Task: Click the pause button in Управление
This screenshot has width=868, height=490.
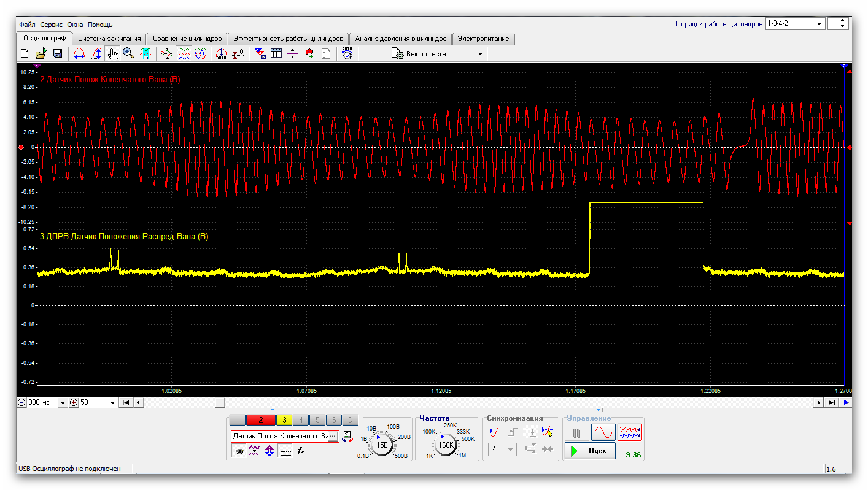Action: [577, 432]
